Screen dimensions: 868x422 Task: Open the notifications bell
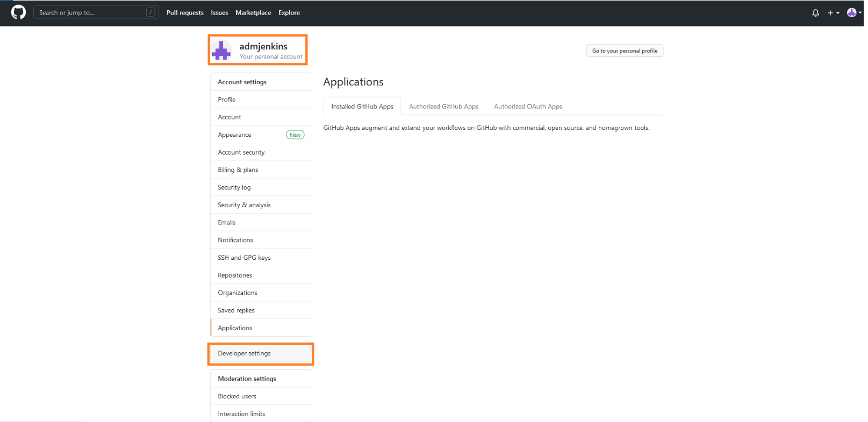(x=815, y=13)
